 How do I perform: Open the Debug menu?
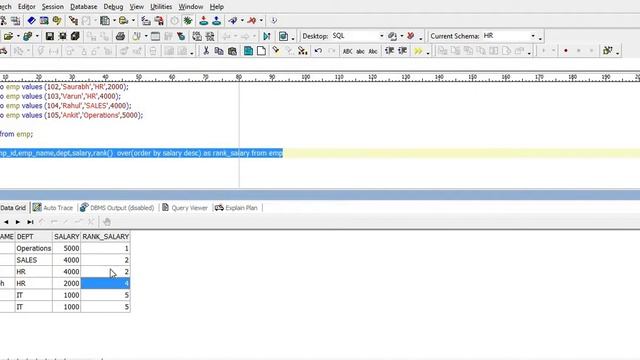(x=113, y=7)
